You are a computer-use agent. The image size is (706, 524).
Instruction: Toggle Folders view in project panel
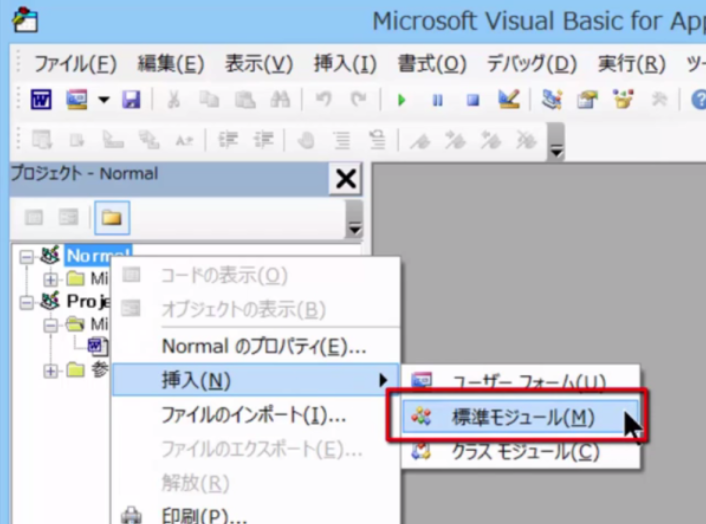pos(110,217)
